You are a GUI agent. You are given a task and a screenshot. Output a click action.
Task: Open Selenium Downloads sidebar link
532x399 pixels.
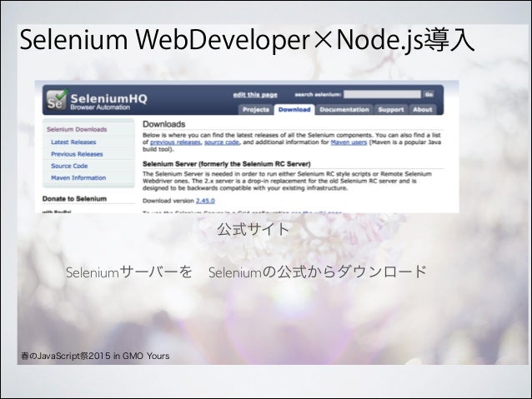77,129
